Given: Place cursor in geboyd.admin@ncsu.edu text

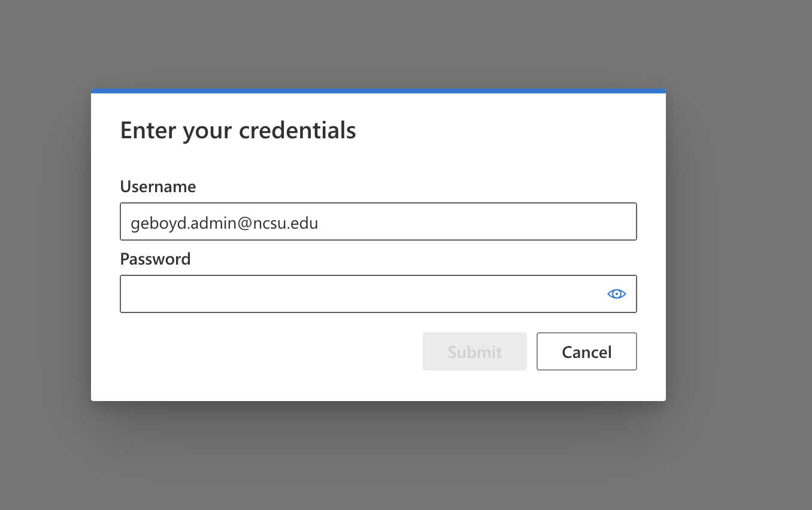Looking at the screenshot, I should pyautogui.click(x=225, y=223).
